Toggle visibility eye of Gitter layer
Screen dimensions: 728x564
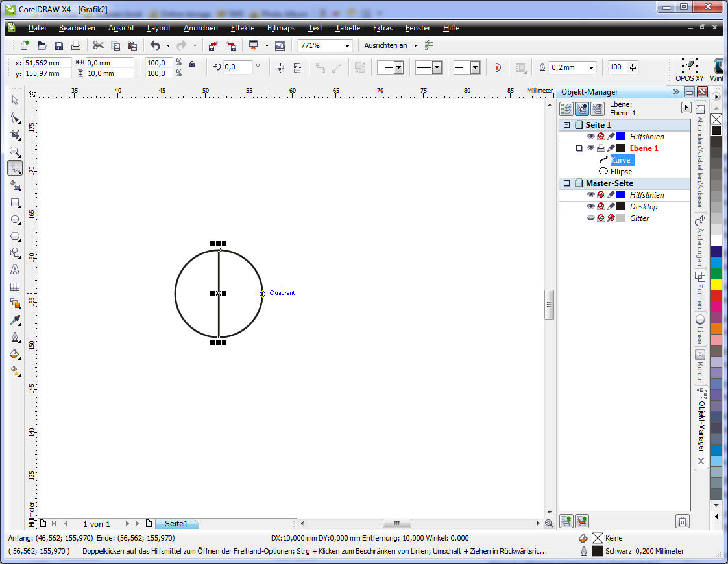pos(590,218)
